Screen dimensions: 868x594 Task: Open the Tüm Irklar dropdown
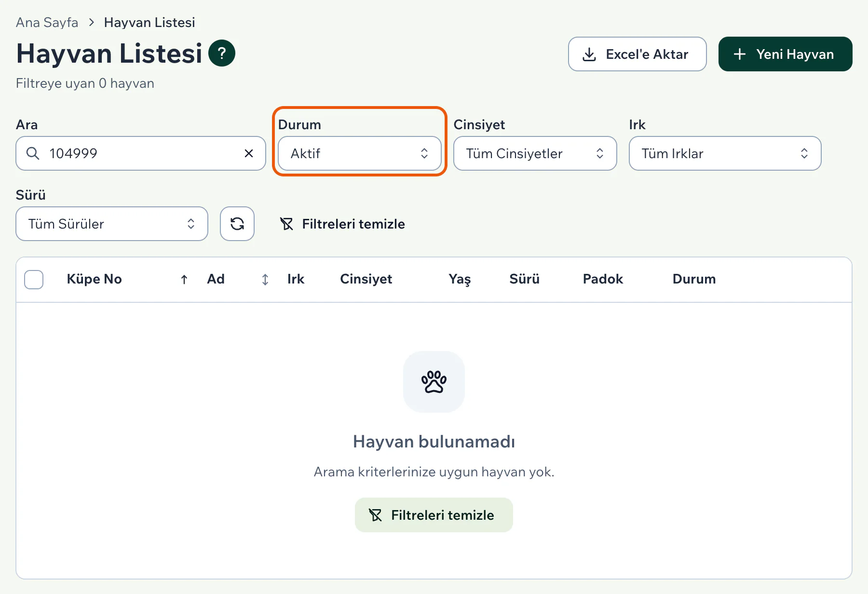click(x=725, y=153)
